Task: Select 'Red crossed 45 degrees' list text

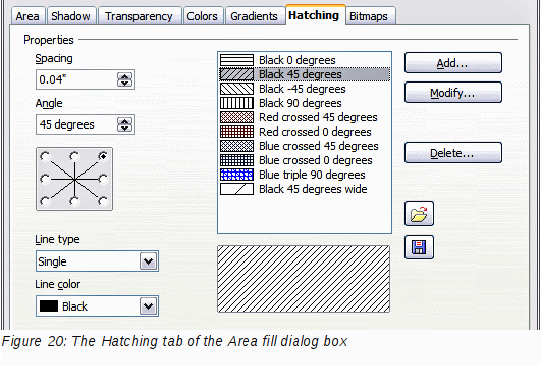Action: [318, 117]
